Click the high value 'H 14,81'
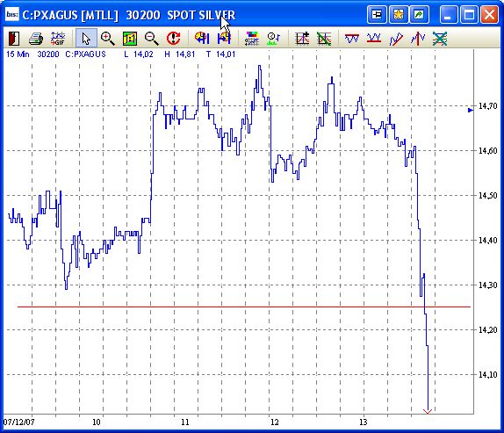 point(180,54)
